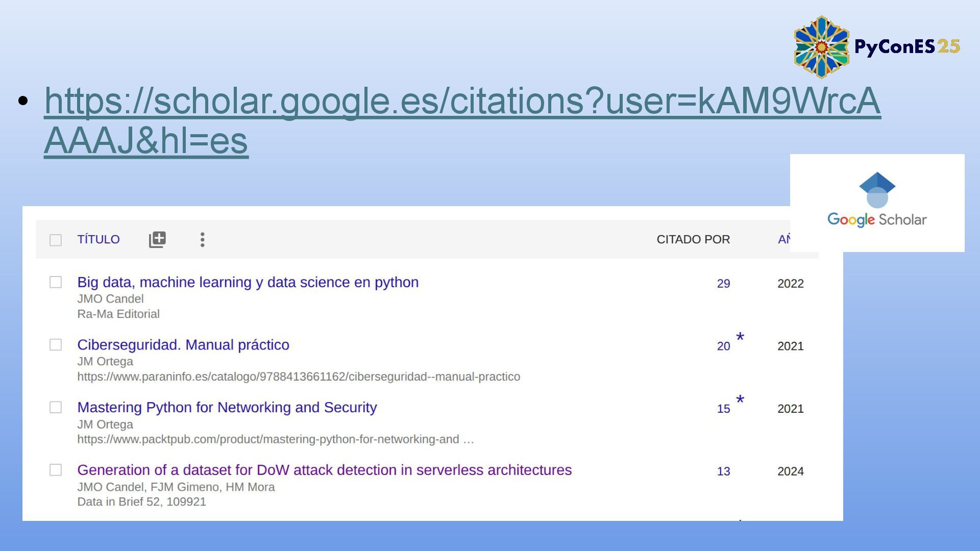Viewport: 980px width, 551px height.
Task: Select the Ciberseguridad. Manual práctico checkbox
Action: coord(56,345)
